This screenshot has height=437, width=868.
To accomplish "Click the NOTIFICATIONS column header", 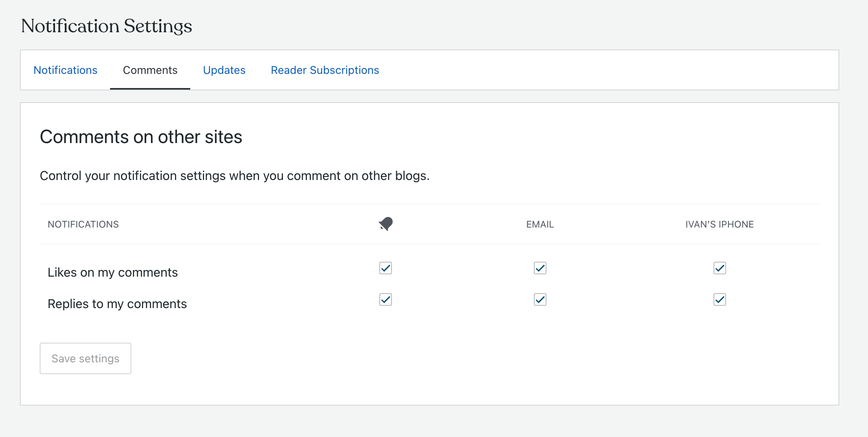I will 83,224.
